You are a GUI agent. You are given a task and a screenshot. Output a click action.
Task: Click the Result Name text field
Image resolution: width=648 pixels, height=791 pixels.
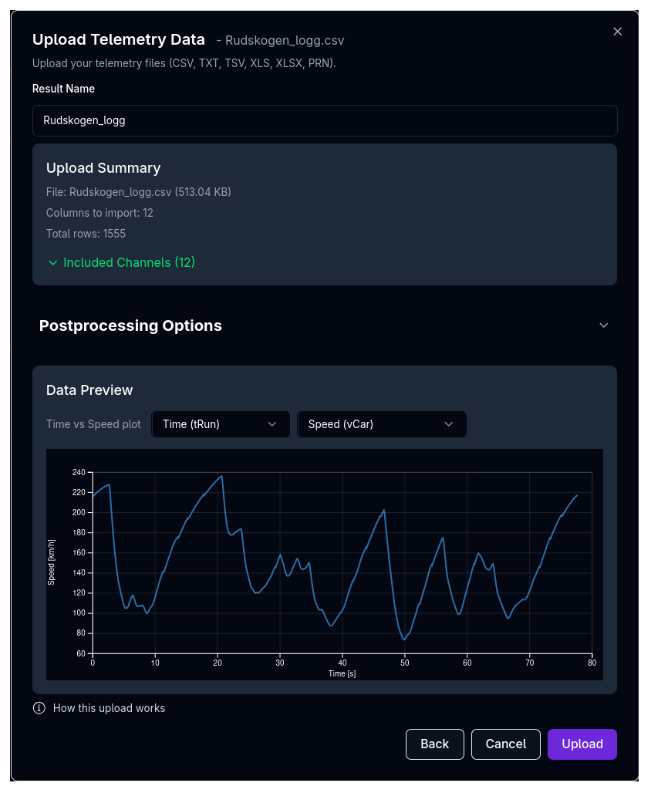[324, 121]
